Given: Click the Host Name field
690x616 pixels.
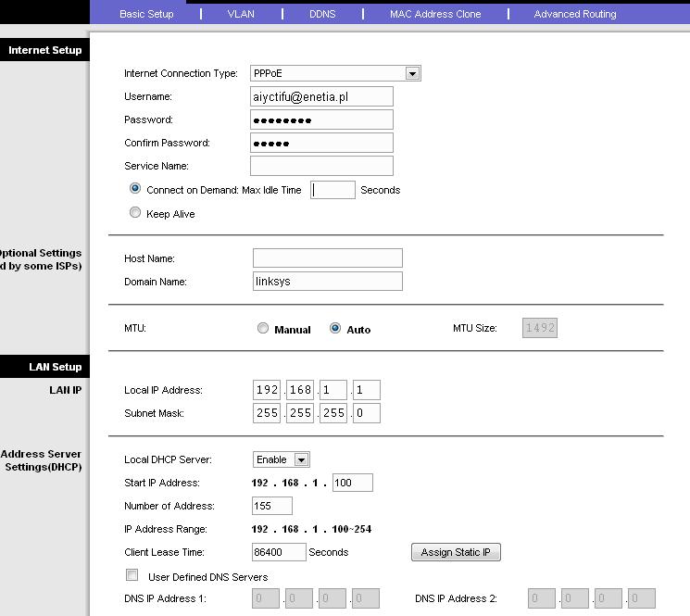Looking at the screenshot, I should (x=327, y=258).
